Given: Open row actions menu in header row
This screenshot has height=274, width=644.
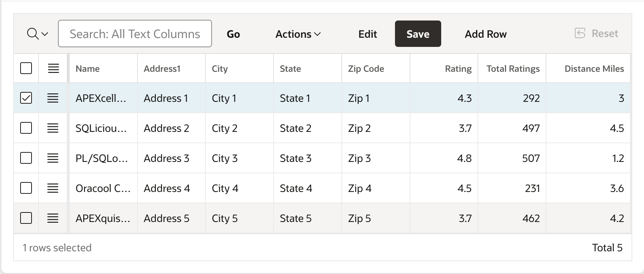Looking at the screenshot, I should click(54, 68).
